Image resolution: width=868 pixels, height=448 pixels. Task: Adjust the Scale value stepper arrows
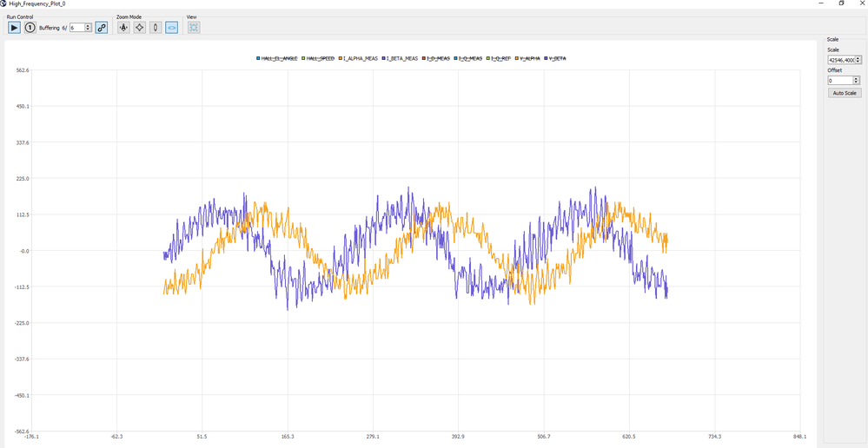858,60
